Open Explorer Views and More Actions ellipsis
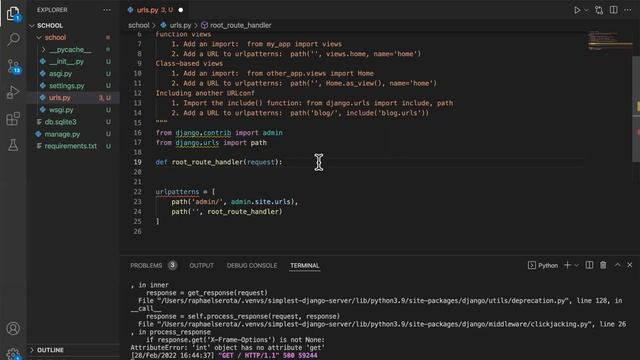 (x=107, y=10)
